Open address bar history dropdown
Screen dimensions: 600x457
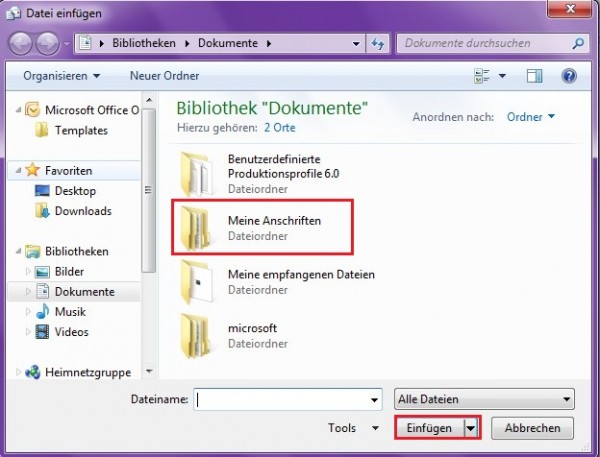tap(356, 44)
